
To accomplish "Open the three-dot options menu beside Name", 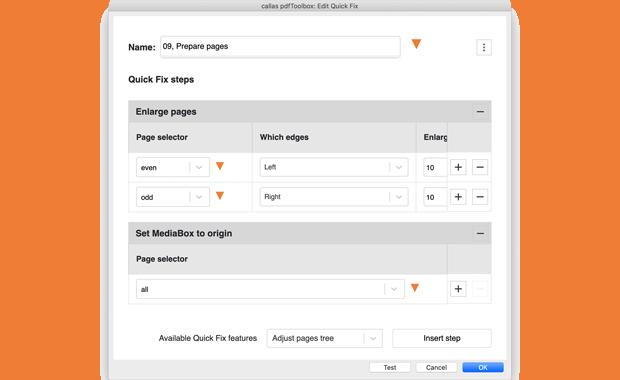I will (x=484, y=47).
